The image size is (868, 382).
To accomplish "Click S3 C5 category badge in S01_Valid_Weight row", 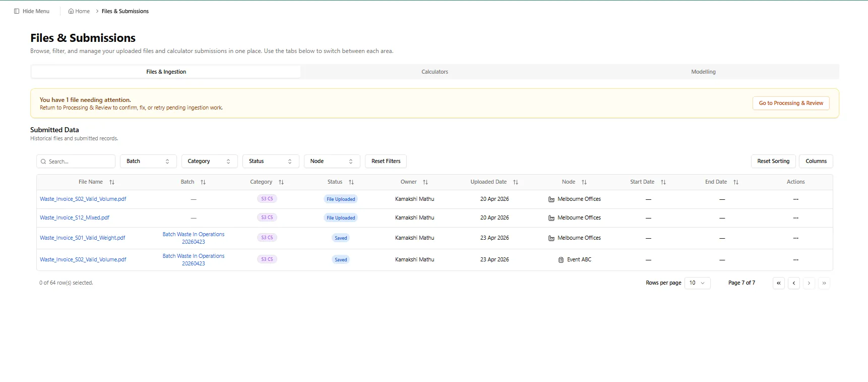I will click(x=267, y=238).
